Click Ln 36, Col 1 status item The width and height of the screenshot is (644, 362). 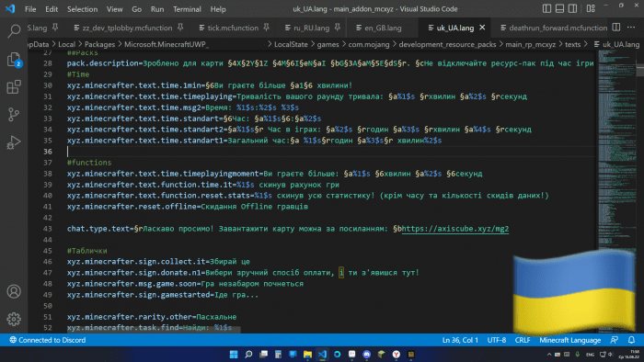(460, 340)
